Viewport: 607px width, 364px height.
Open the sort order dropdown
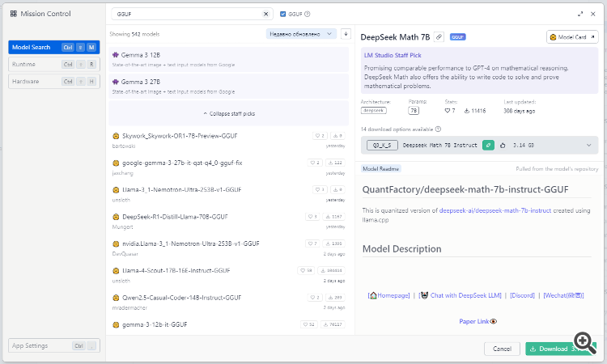tap(301, 34)
